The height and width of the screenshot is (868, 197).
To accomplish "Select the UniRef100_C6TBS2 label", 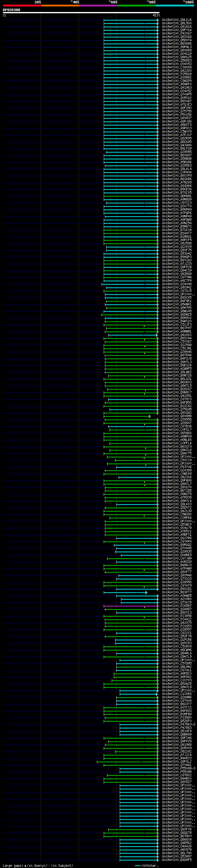I will click(x=176, y=775).
